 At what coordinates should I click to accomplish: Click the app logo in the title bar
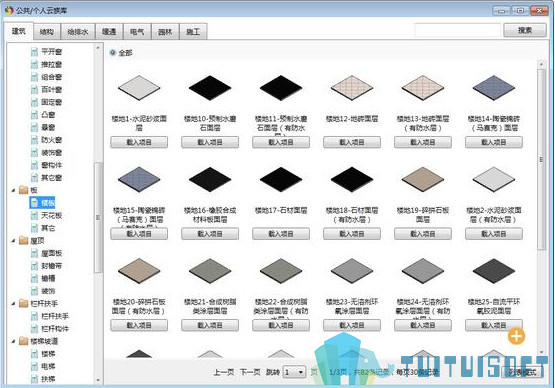[x=9, y=10]
